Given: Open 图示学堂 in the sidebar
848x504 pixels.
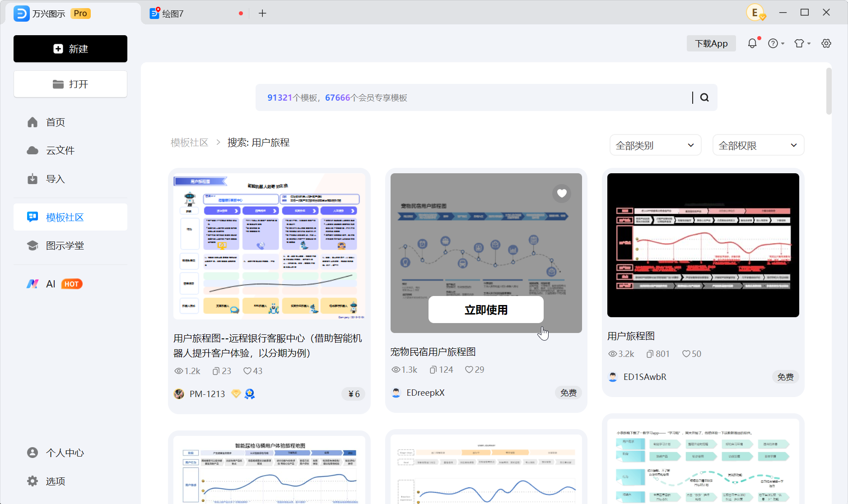Looking at the screenshot, I should tap(70, 245).
